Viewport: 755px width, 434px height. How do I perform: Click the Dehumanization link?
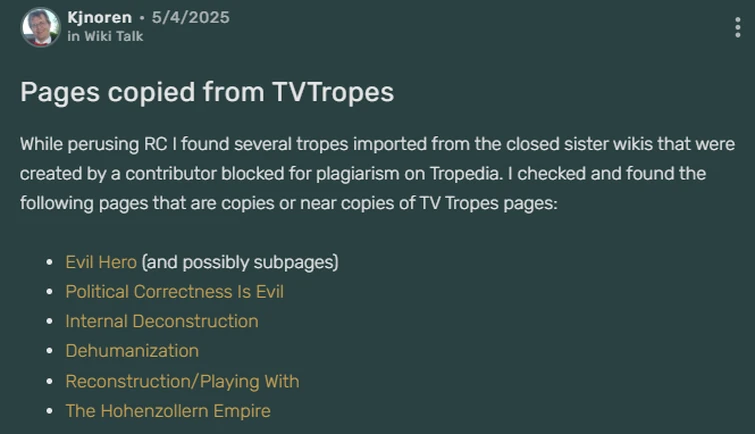132,351
